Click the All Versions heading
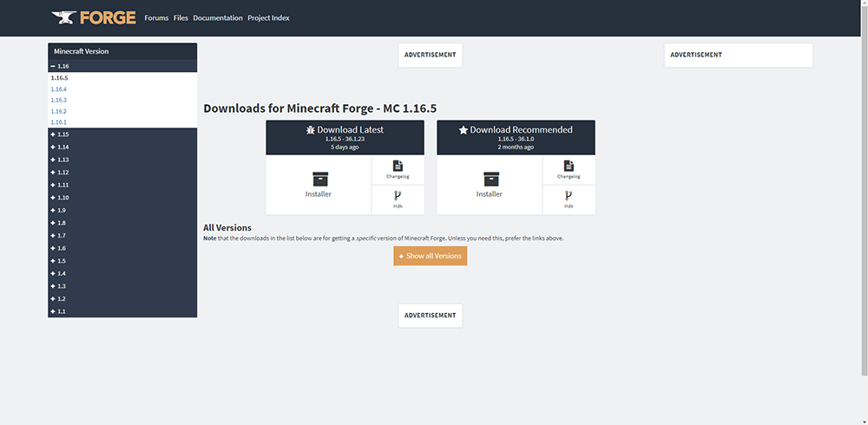The image size is (868, 425). point(227,227)
